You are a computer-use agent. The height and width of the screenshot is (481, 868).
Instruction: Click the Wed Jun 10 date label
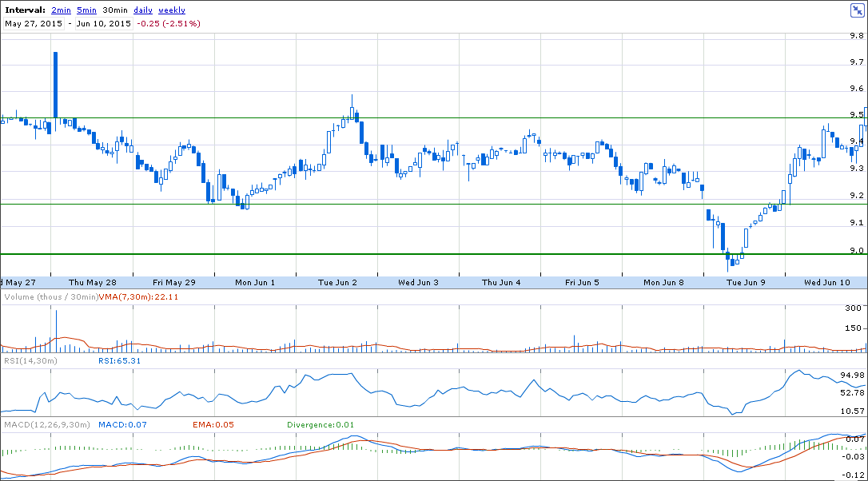click(826, 282)
